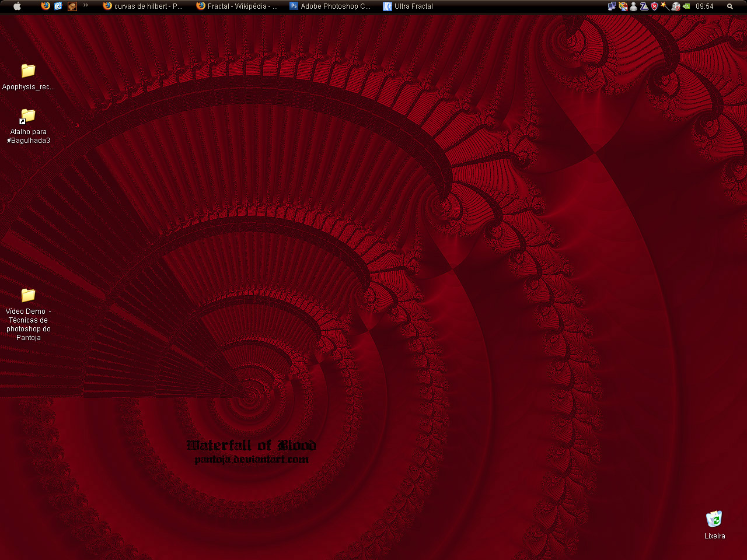
Task: Click the 'Lixeira' label text
Action: (x=715, y=536)
